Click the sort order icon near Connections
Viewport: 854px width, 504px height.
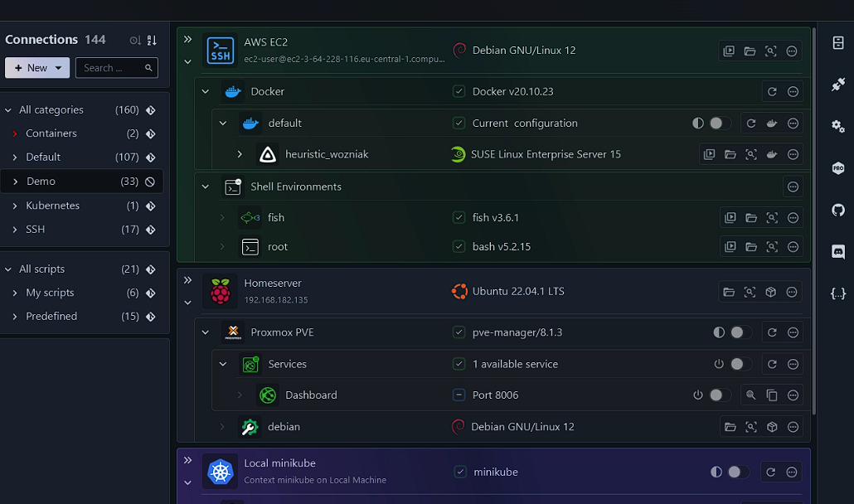[152, 41]
